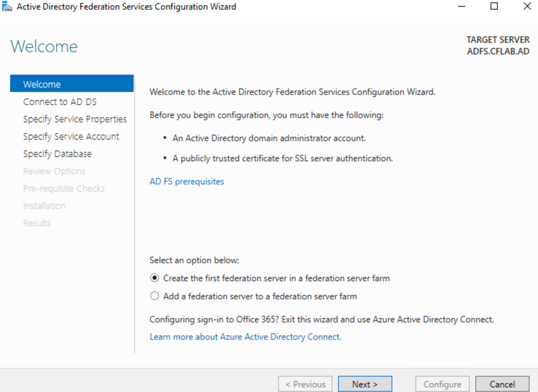
Task: Switch to Specify Service Account step
Action: [x=71, y=136]
